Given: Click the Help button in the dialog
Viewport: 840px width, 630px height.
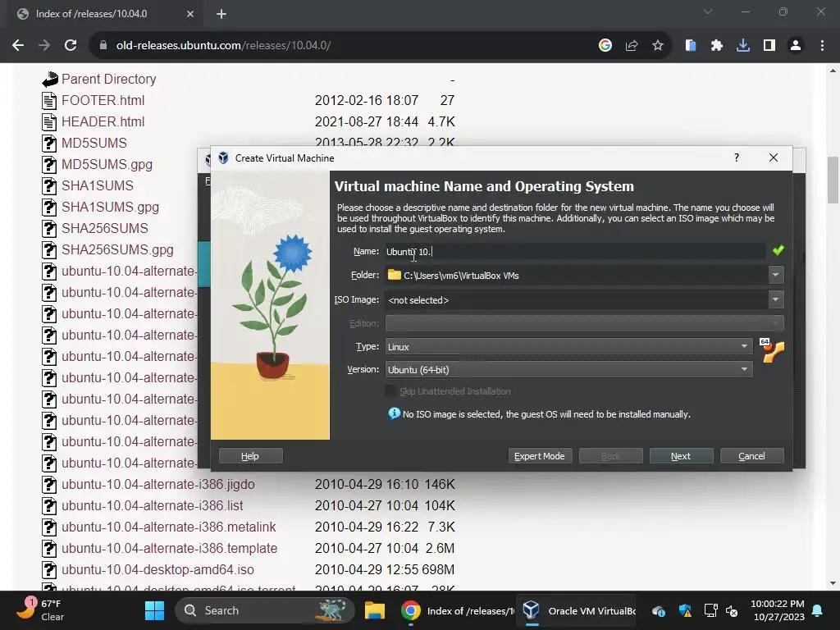Looking at the screenshot, I should 250,456.
